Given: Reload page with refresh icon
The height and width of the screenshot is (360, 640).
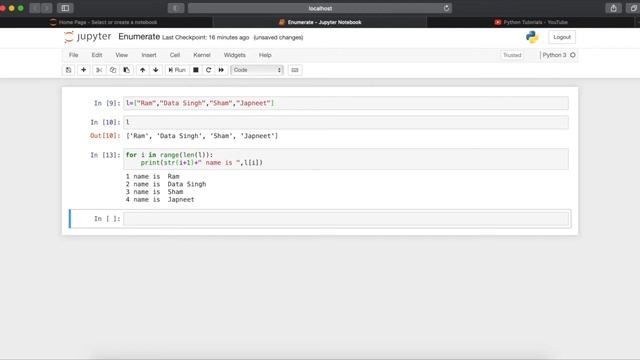Looking at the screenshot, I should [x=446, y=8].
